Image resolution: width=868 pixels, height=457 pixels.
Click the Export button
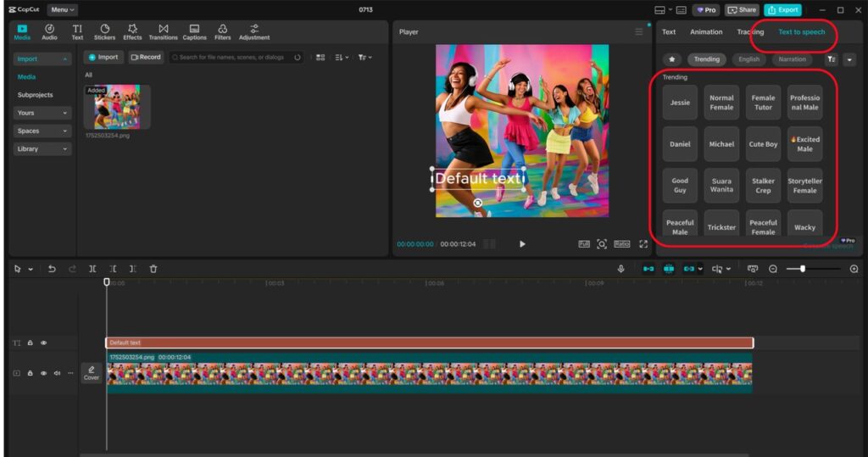pyautogui.click(x=782, y=10)
